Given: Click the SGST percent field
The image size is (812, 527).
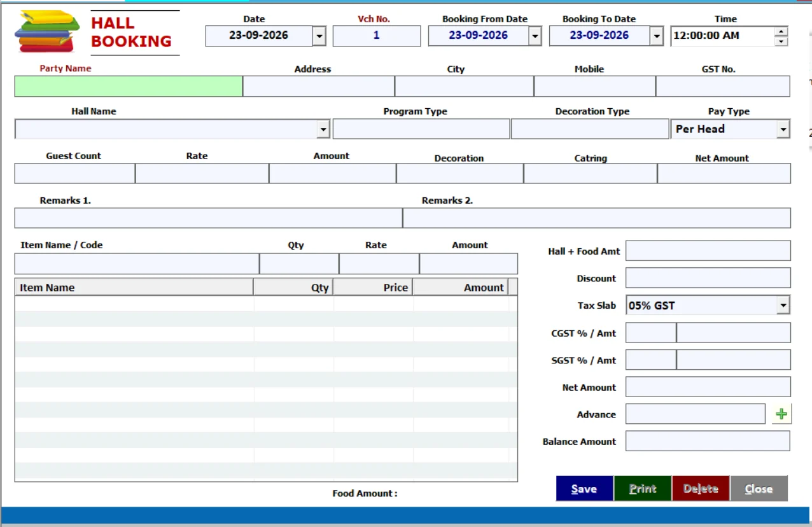Looking at the screenshot, I should pyautogui.click(x=650, y=360).
